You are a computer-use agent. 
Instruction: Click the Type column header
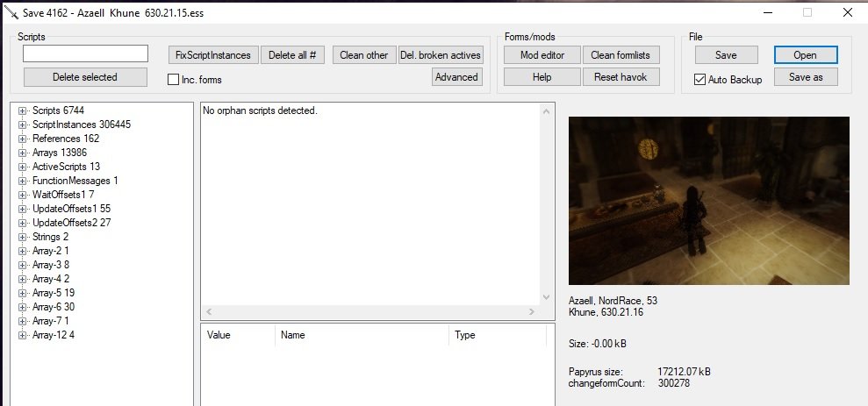(x=497, y=335)
